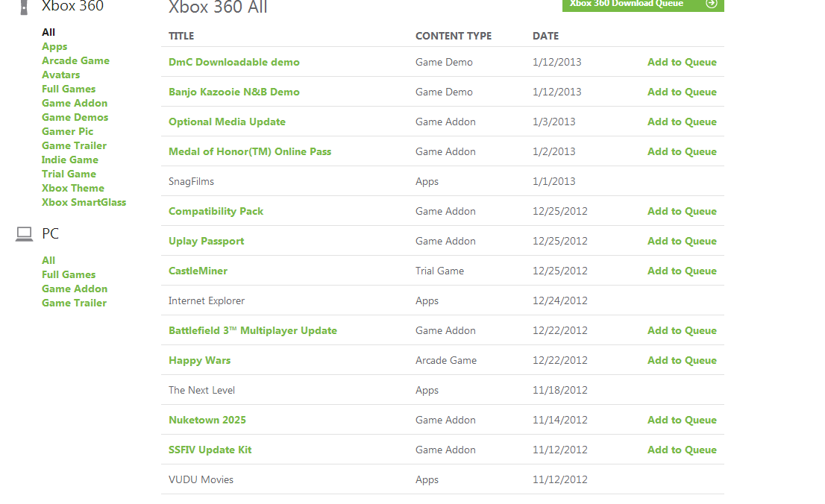Click the Internet Explorer row title
The image size is (825, 504).
(206, 301)
